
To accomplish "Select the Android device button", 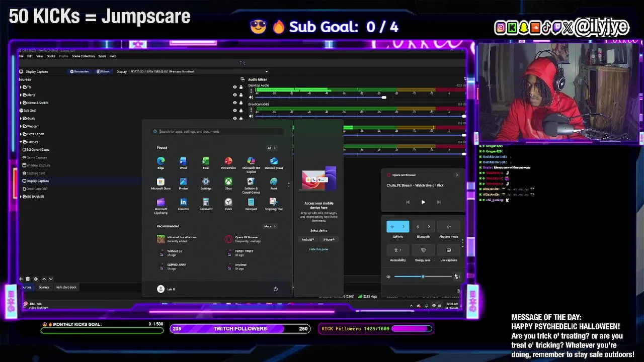I will [308, 240].
